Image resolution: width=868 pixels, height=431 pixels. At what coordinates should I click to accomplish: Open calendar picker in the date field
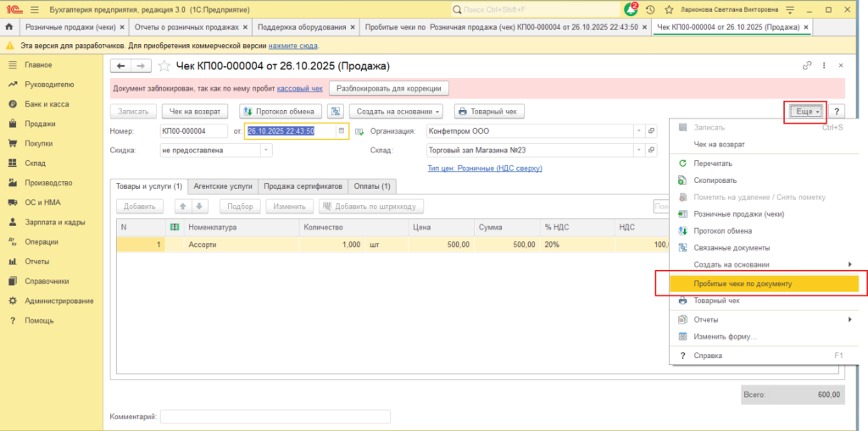[x=341, y=131]
